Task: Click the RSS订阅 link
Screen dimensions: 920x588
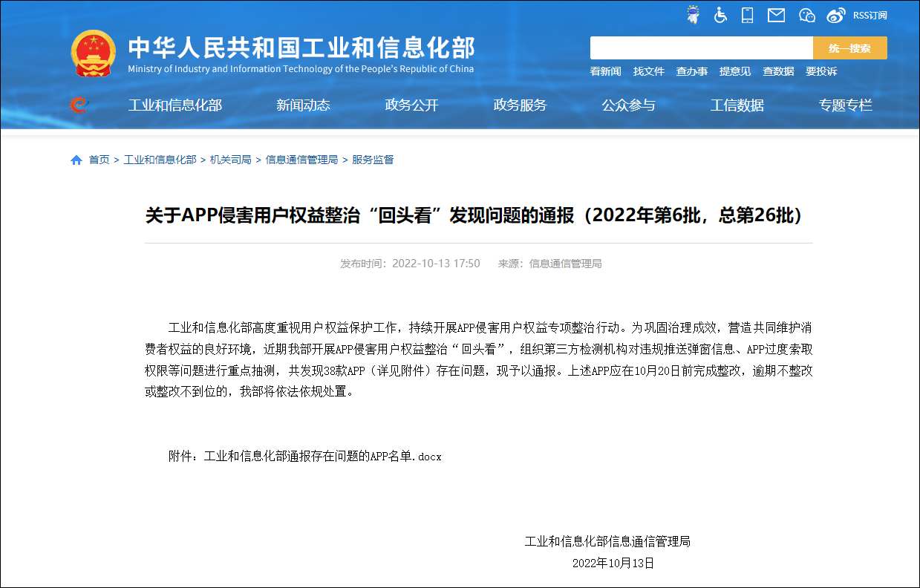Action: click(870, 15)
